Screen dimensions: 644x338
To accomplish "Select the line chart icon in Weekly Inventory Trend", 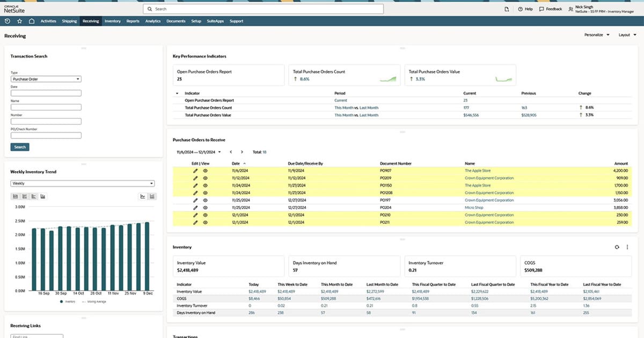I will pos(143,196).
